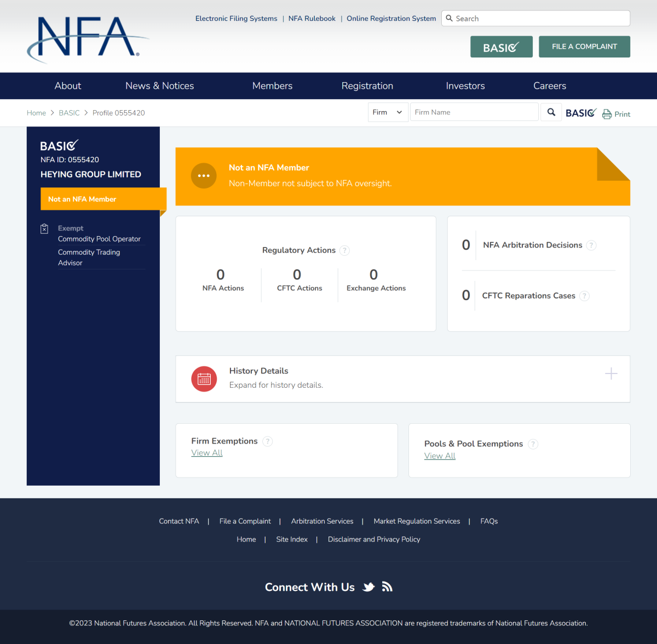Expand History Details with the plus control
657x644 pixels.
(x=611, y=373)
